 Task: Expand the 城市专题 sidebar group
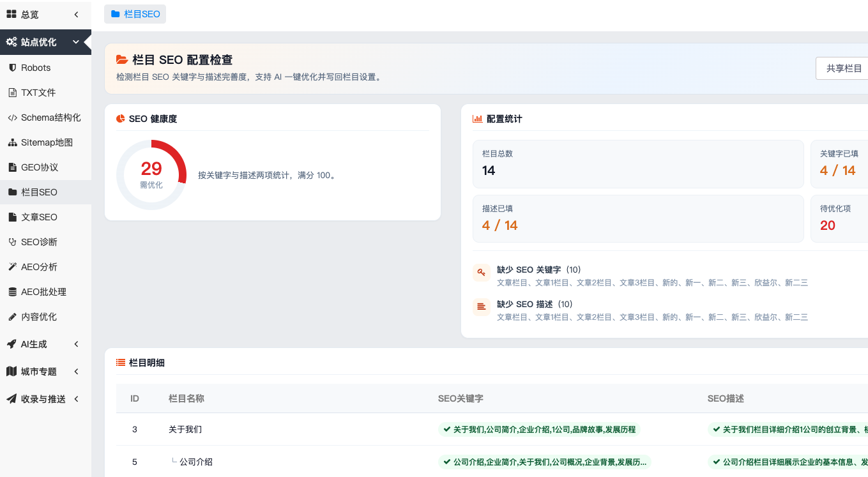coord(45,372)
